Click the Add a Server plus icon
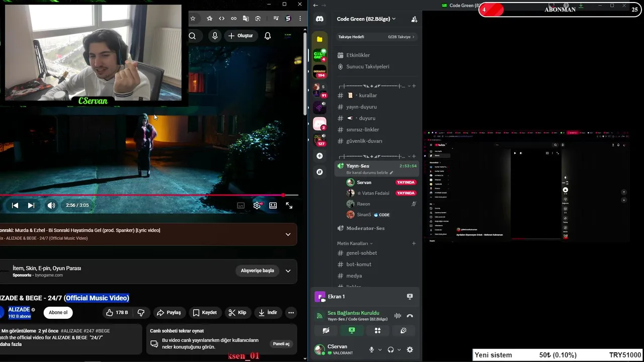The width and height of the screenshot is (644, 362). pos(319,156)
